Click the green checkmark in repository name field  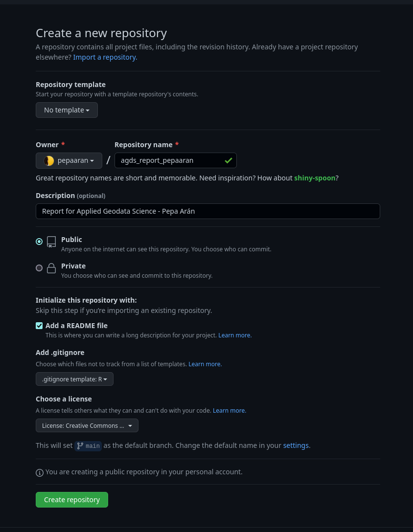tap(228, 160)
